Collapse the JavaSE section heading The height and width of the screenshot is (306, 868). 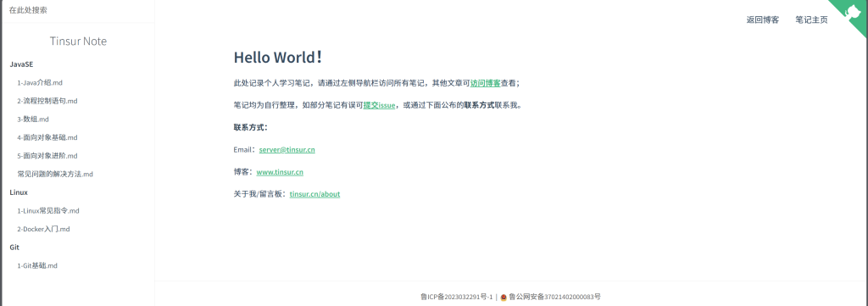click(x=21, y=64)
